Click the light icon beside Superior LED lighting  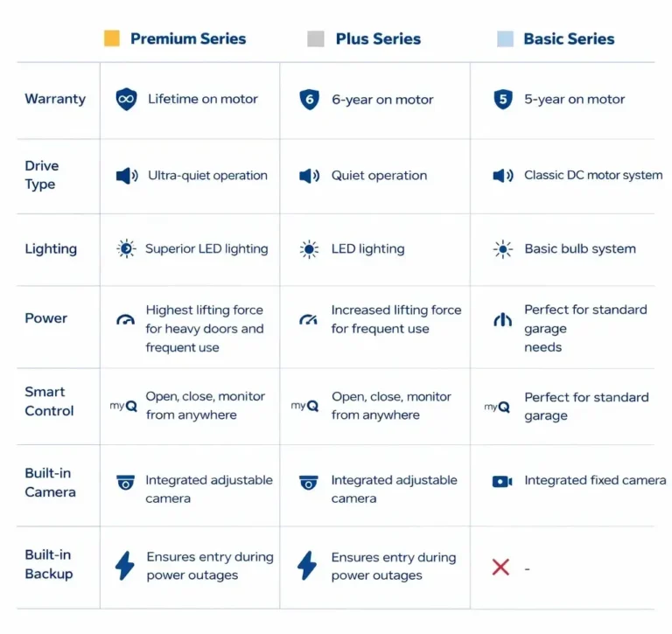[x=127, y=249]
